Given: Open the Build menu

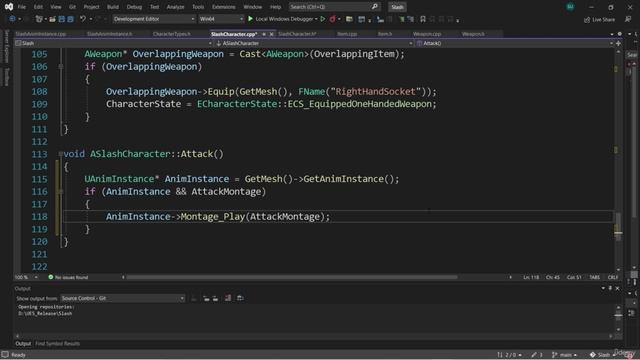Looking at the screenshot, I should coord(113,7).
